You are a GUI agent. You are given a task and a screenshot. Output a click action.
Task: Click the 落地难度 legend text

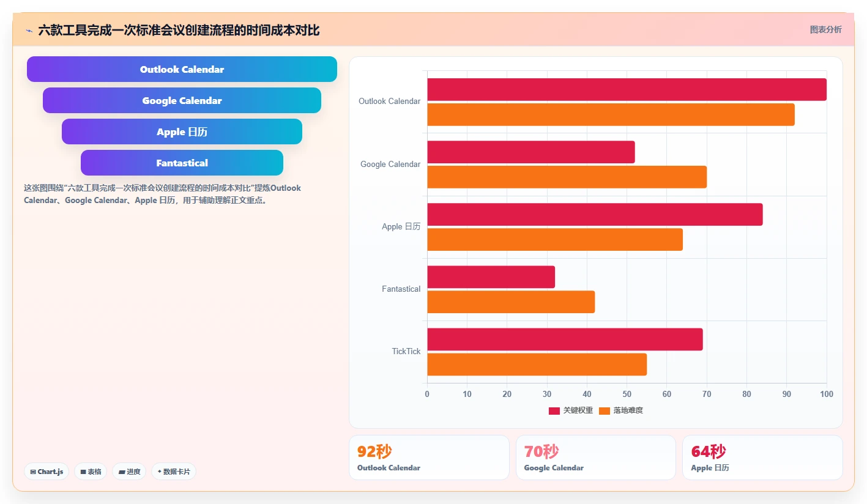click(x=628, y=410)
